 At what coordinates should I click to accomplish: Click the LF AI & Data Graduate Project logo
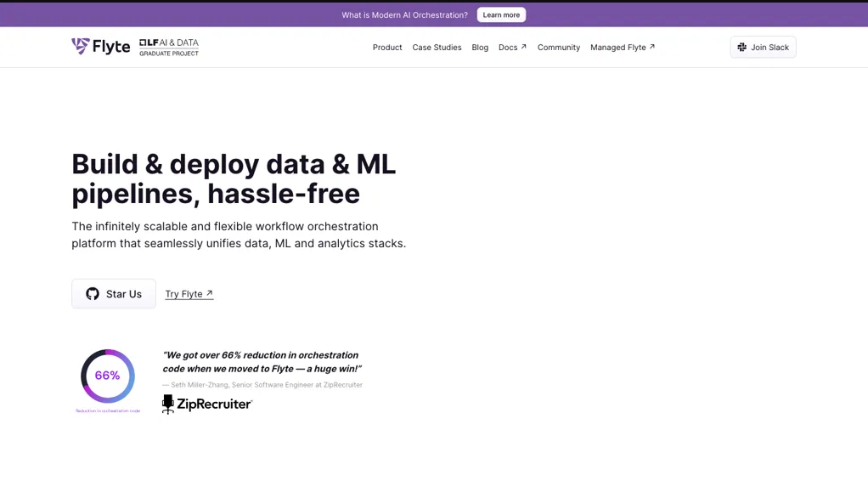169,48
